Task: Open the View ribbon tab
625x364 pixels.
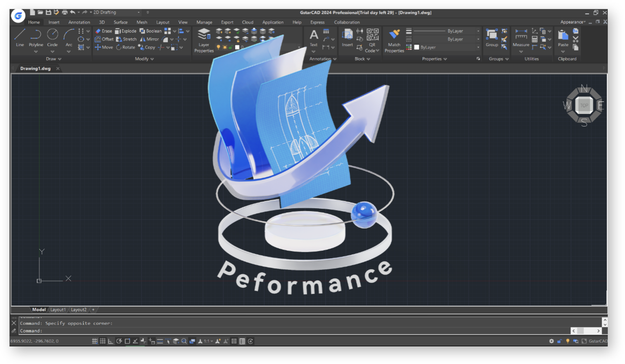Action: (x=183, y=22)
